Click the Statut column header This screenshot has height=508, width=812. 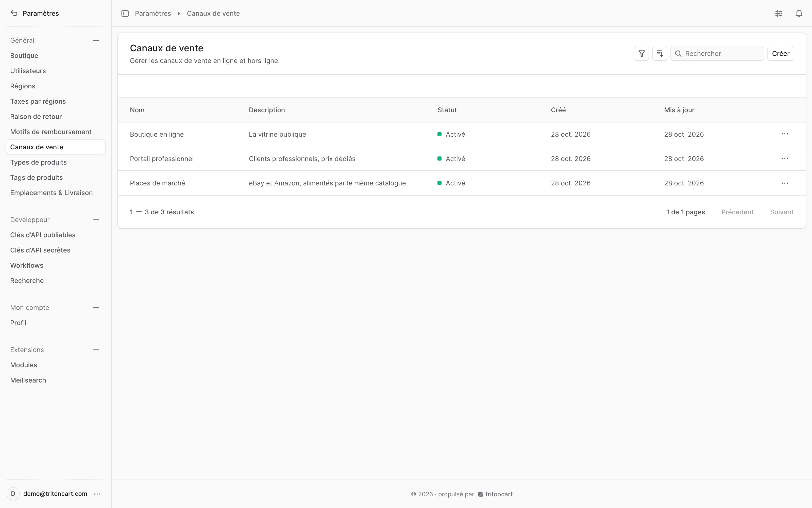pos(447,110)
